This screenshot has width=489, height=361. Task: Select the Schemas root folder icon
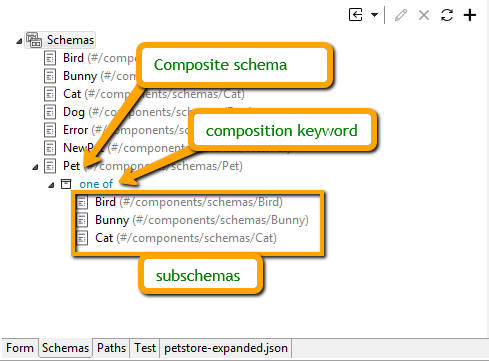34,40
